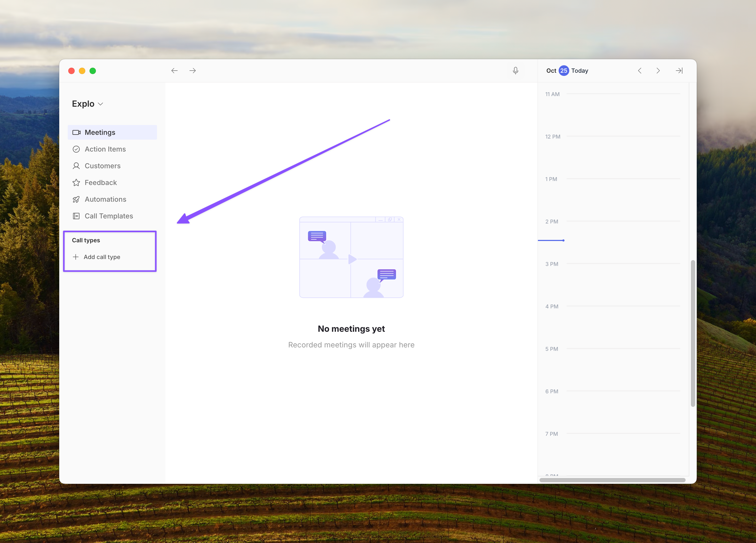Go to next day in calendar
Screen dimensions: 756x543
[x=658, y=71]
